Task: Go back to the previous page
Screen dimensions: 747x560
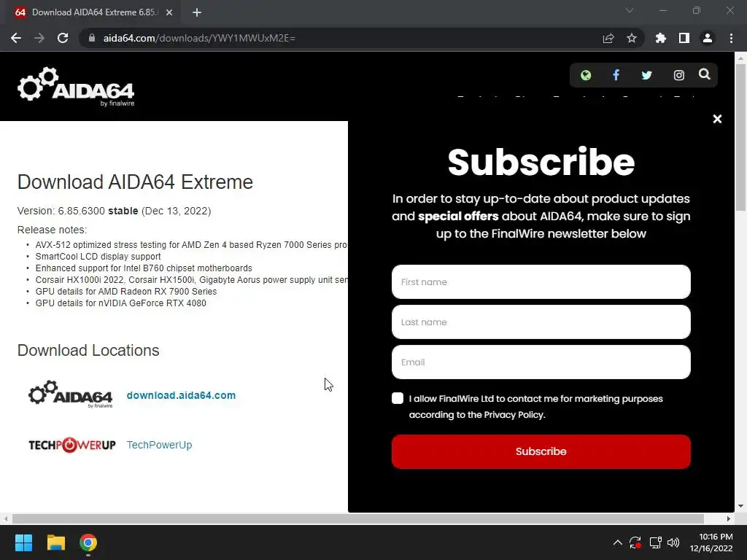Action: 16,38
